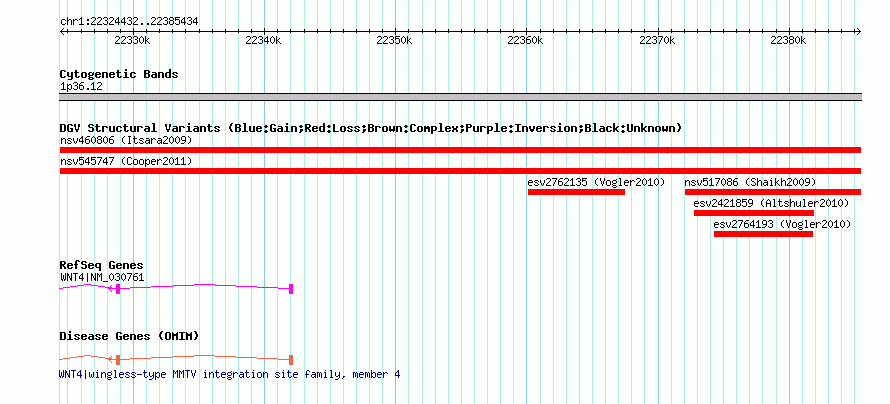Click the nsv545747 (Cooper2011) label
Image resolution: width=890 pixels, height=404 pixels.
coord(126,161)
